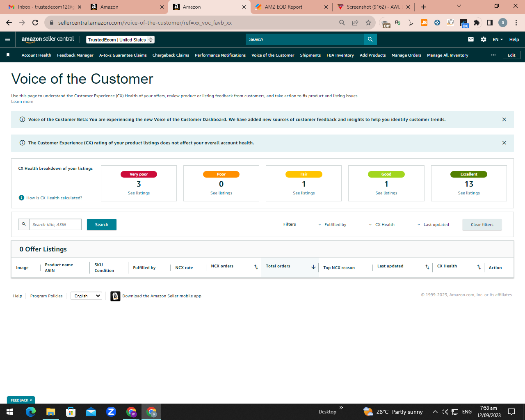Open Performance Notifications

(220, 55)
